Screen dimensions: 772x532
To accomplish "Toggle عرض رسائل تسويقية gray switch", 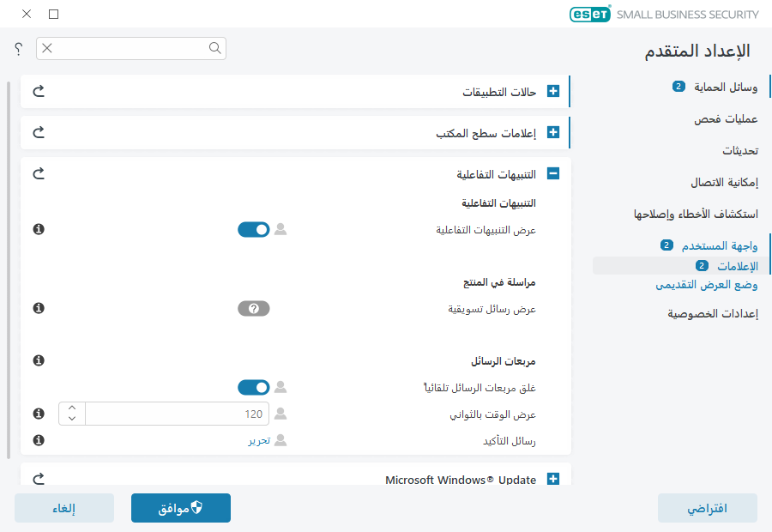I will 254,308.
